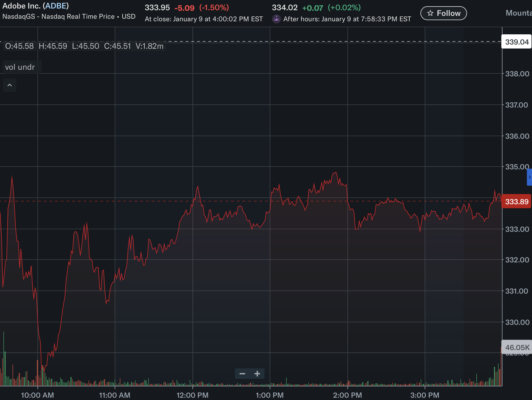Viewport: 532px width, 400px height.
Task: Click the star icon in Follow
Action: 430,13
